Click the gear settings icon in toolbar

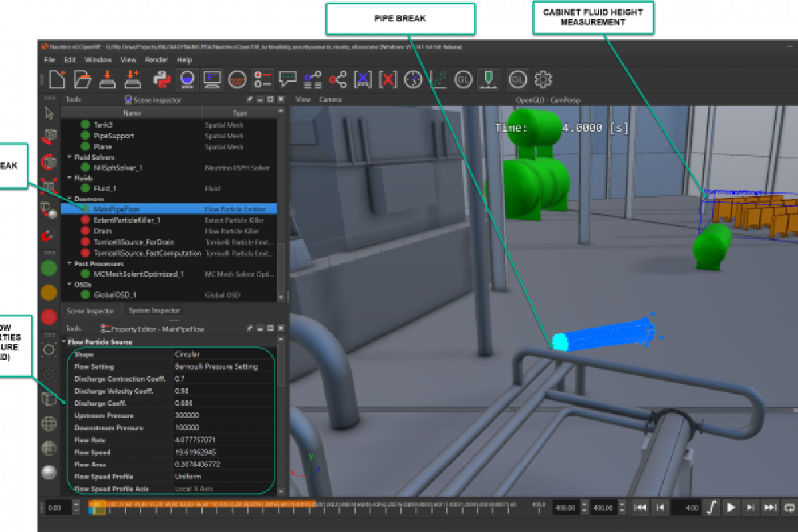[x=543, y=80]
